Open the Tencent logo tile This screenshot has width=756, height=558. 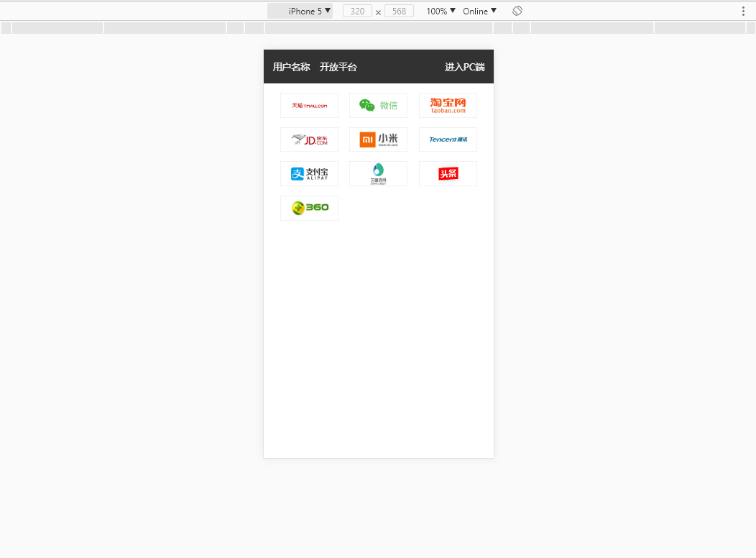[x=448, y=140]
